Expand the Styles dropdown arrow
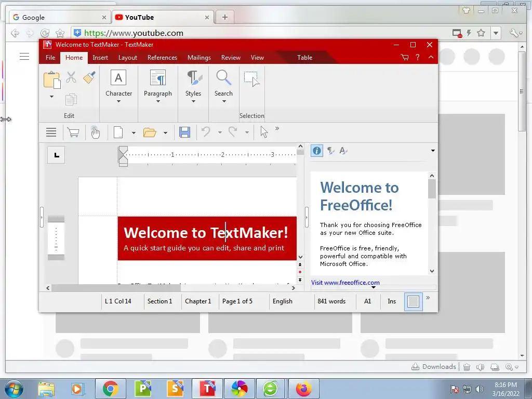 point(193,101)
